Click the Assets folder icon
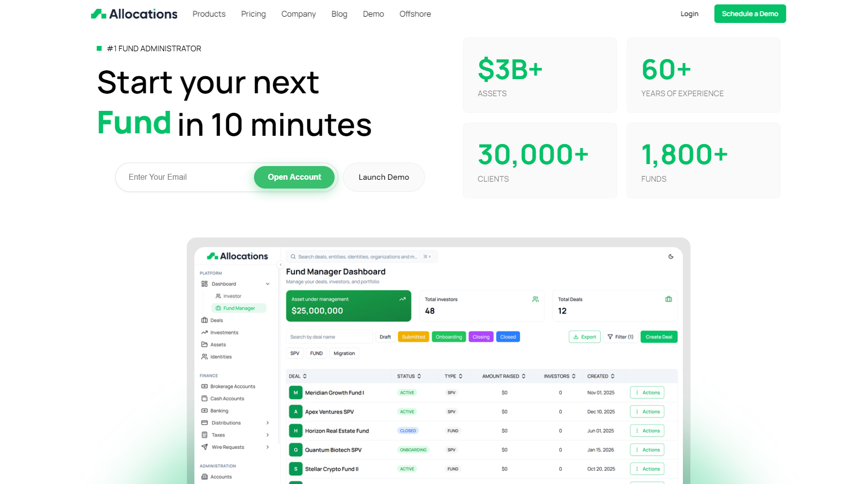868x484 pixels. pos(204,344)
